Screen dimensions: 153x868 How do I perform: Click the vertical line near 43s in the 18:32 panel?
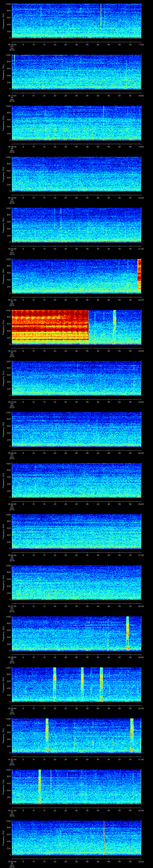point(104,838)
